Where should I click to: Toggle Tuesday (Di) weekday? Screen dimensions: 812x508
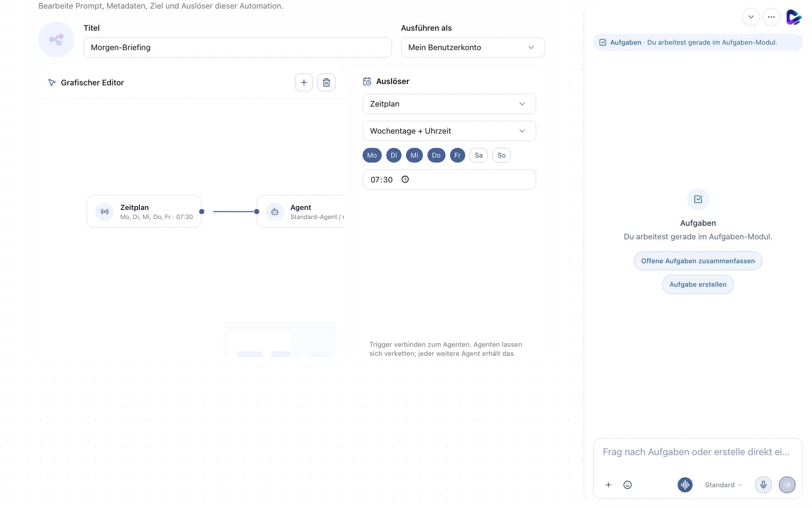[x=394, y=155]
